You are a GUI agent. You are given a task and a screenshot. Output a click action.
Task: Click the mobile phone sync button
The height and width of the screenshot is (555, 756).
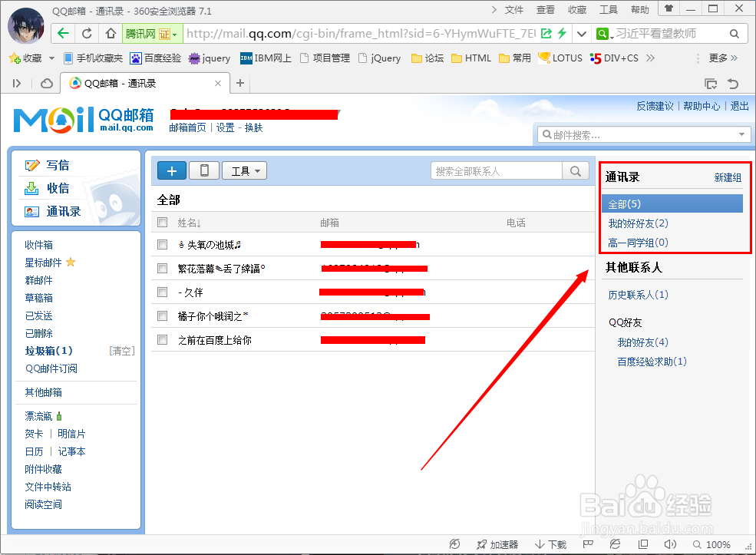(204, 170)
